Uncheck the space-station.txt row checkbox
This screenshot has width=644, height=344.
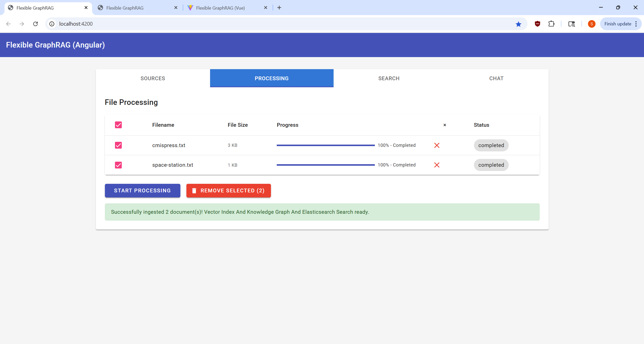point(118,165)
